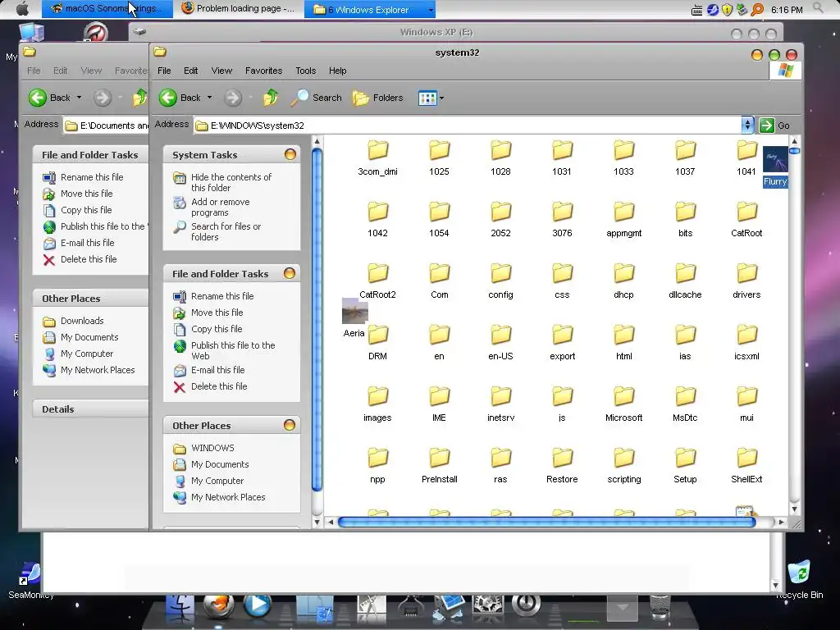
Task: Select the en-US folder icon
Action: coord(500,336)
